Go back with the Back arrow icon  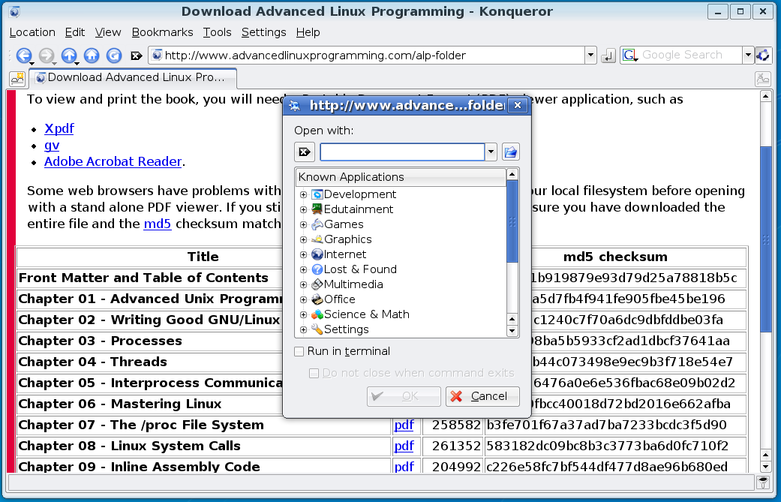pyautogui.click(x=23, y=55)
